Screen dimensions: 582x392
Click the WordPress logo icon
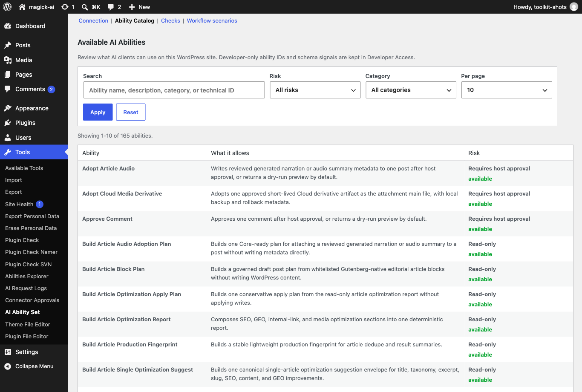pyautogui.click(x=7, y=7)
